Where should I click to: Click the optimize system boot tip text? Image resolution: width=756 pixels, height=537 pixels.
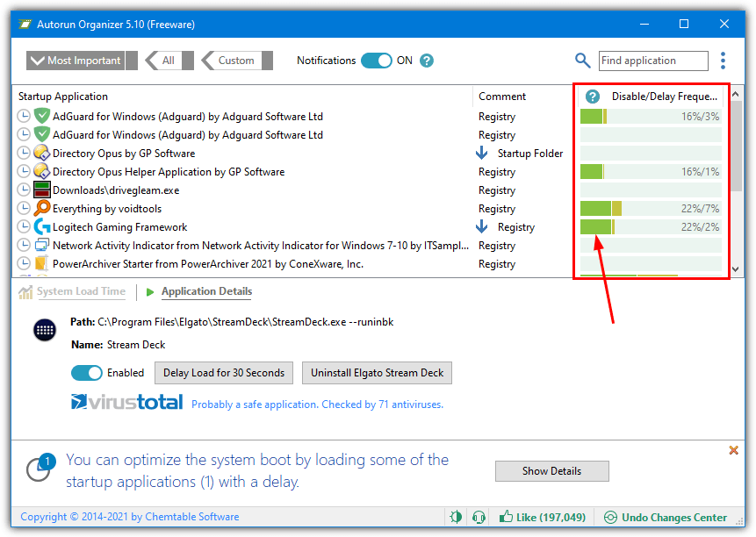[257, 470]
